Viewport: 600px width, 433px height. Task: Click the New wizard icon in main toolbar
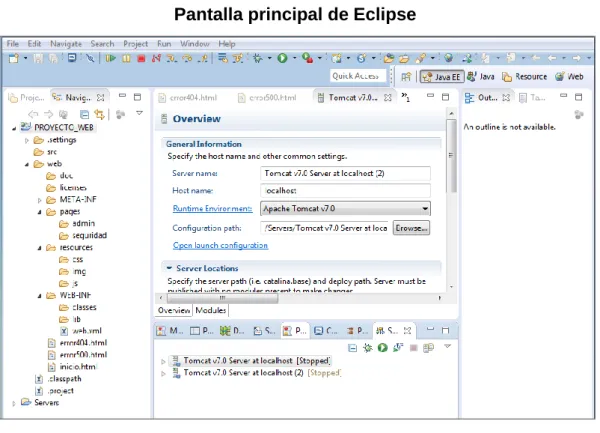[x=14, y=58]
